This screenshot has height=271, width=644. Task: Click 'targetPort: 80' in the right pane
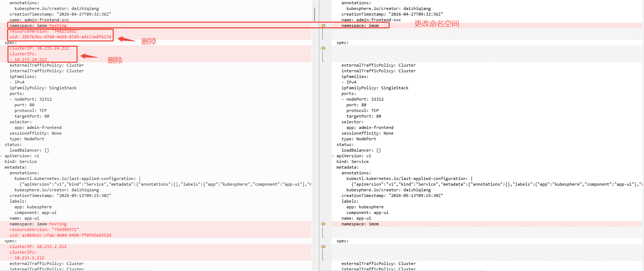(364, 116)
